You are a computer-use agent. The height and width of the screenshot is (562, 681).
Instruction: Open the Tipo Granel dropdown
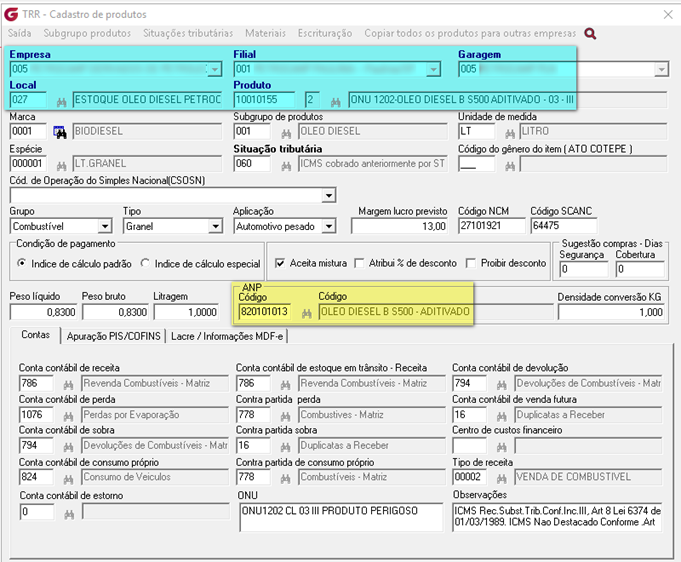215,226
